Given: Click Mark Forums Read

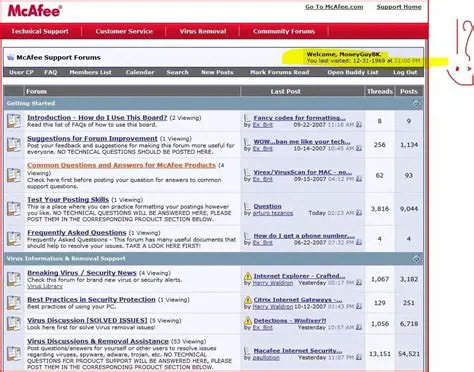Looking at the screenshot, I should (280, 72).
